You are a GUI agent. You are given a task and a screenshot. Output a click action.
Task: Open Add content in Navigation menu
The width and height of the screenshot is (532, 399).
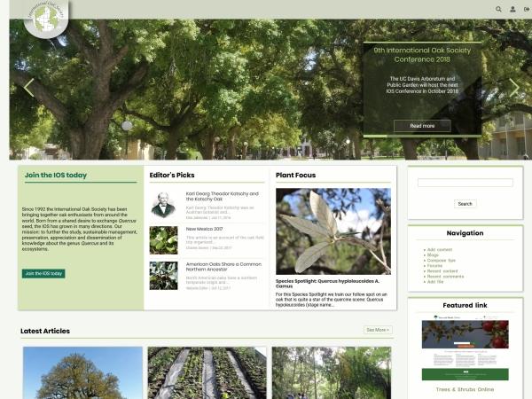440,250
